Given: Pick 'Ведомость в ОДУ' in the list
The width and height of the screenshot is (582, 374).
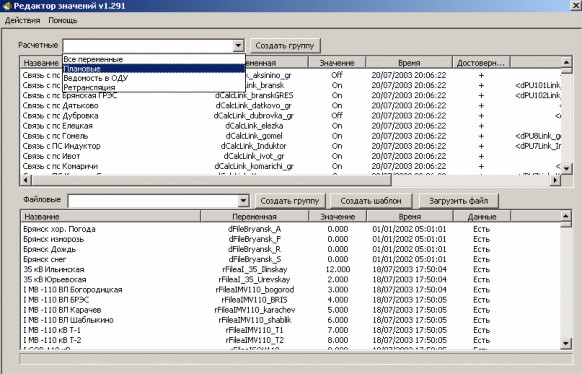Looking at the screenshot, I should (x=154, y=78).
